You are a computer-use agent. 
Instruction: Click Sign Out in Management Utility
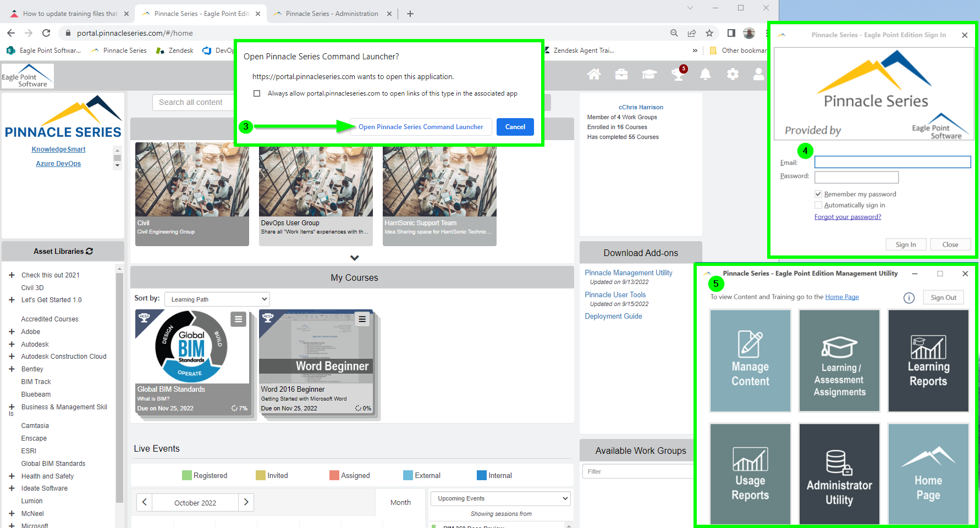tap(943, 298)
